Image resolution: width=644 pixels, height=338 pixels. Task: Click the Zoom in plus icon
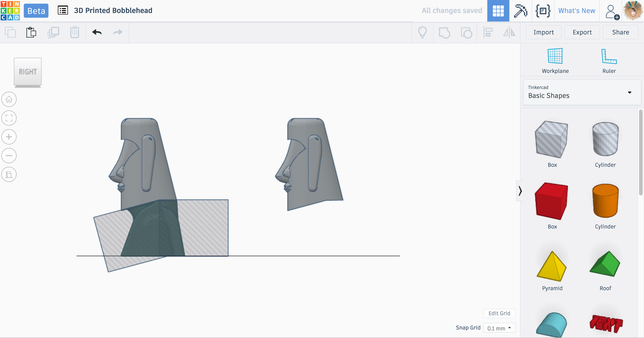(9, 137)
